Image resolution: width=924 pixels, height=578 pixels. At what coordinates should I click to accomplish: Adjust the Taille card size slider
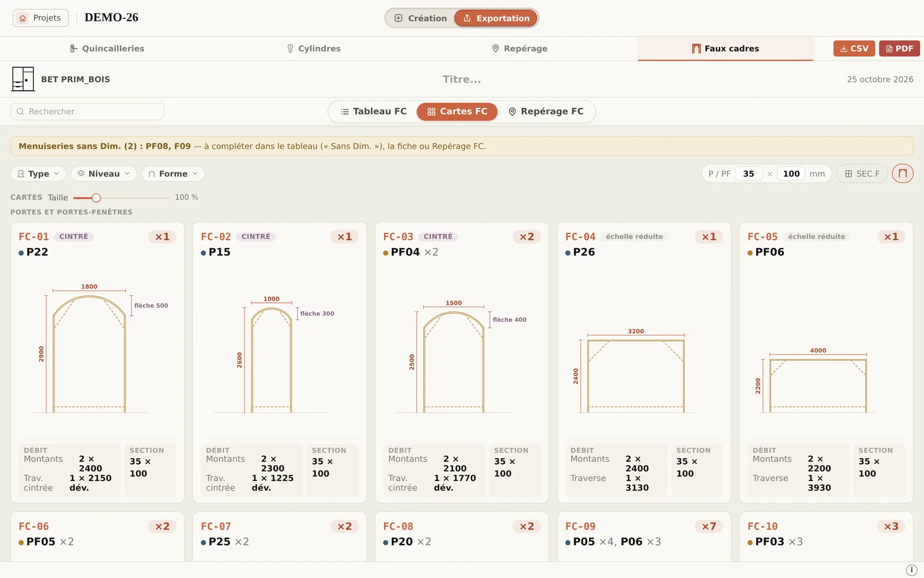click(96, 197)
